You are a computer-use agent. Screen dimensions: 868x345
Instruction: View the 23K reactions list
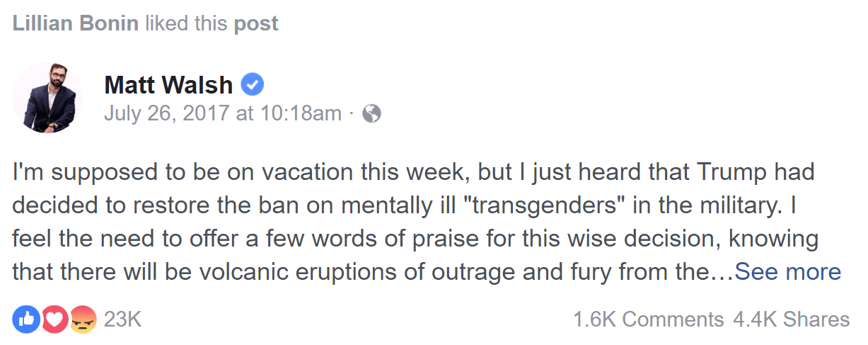tap(123, 320)
